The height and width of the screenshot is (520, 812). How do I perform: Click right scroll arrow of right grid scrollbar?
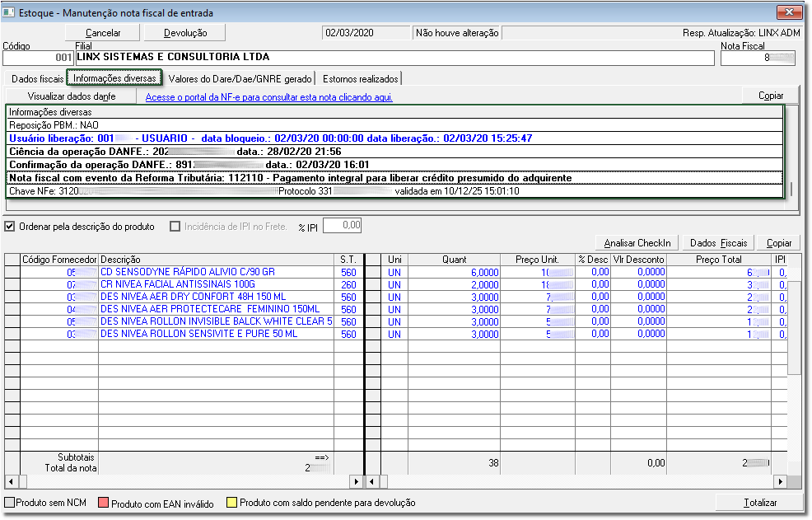[x=781, y=481]
